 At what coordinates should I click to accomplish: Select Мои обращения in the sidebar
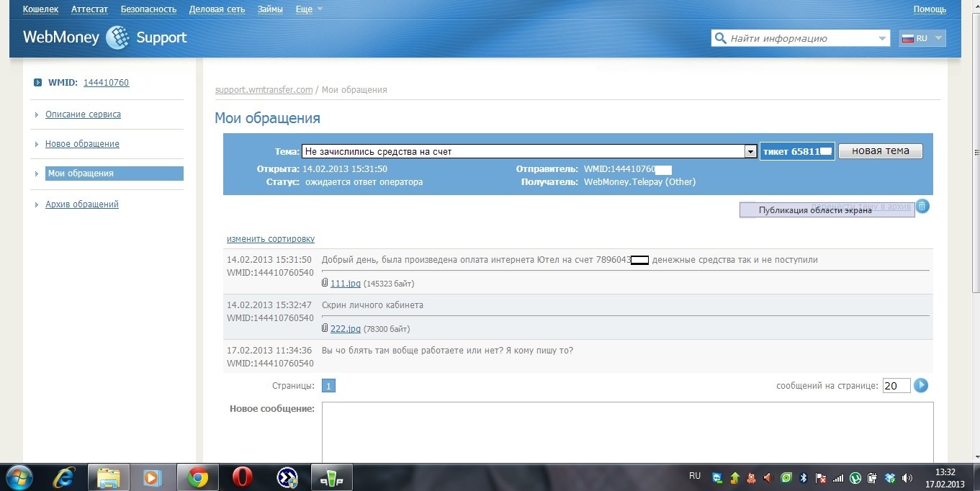(x=114, y=174)
